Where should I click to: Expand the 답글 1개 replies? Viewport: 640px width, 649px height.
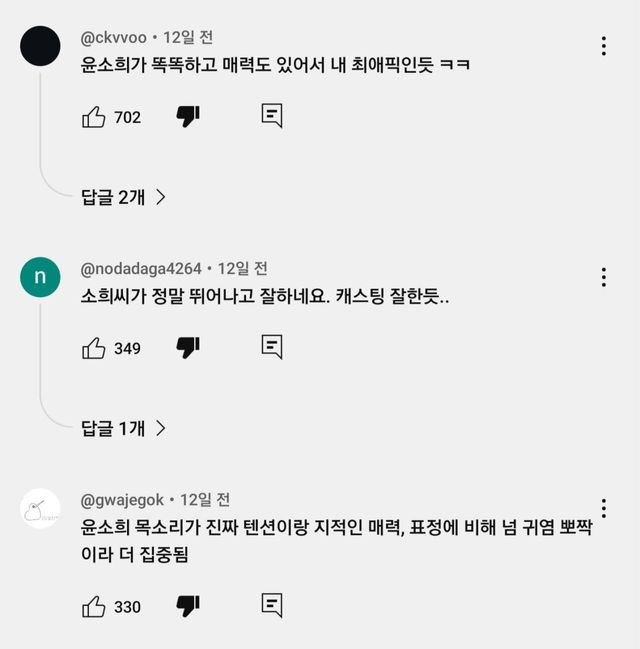(123, 428)
